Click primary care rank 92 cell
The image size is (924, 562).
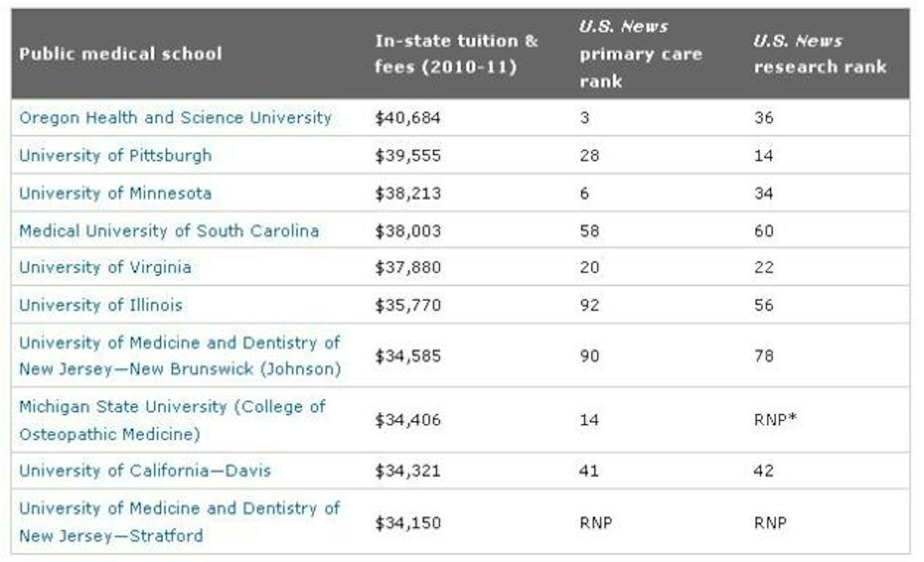[x=589, y=305]
